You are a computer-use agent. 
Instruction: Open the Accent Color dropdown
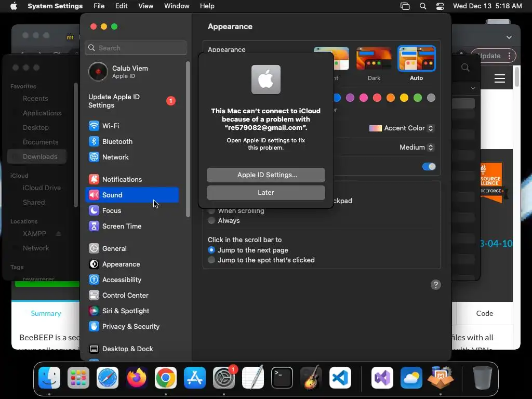click(402, 128)
